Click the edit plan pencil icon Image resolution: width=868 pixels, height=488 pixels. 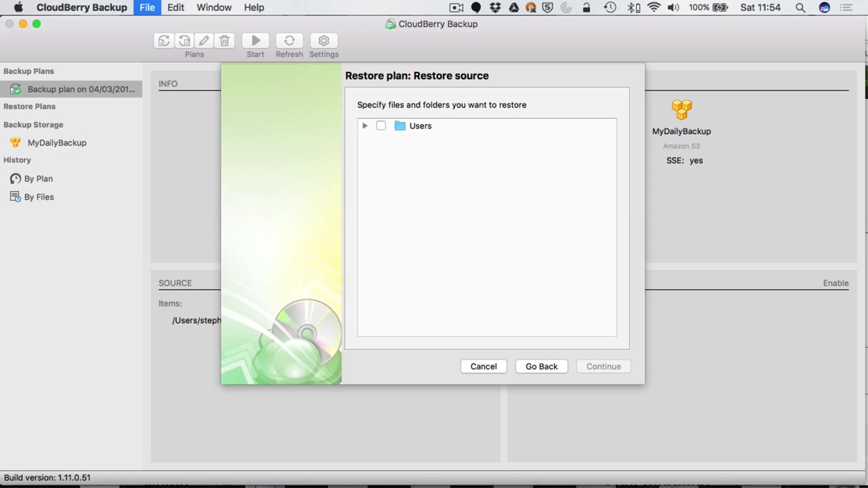pyautogui.click(x=204, y=41)
